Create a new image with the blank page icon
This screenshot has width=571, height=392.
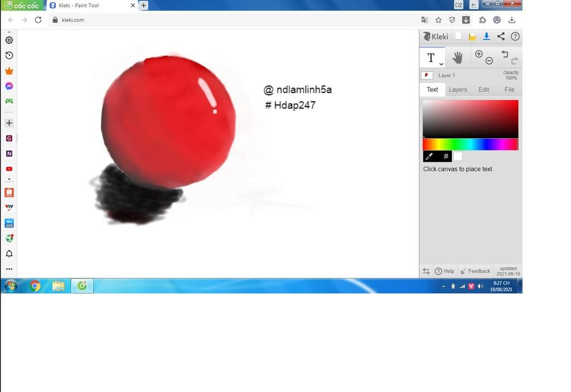coord(457,36)
